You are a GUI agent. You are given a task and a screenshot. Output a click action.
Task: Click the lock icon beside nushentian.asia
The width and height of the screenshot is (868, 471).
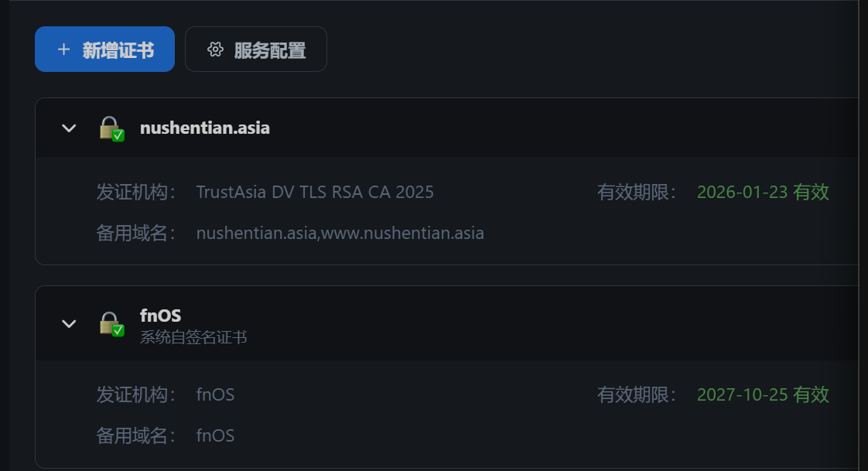[111, 128]
